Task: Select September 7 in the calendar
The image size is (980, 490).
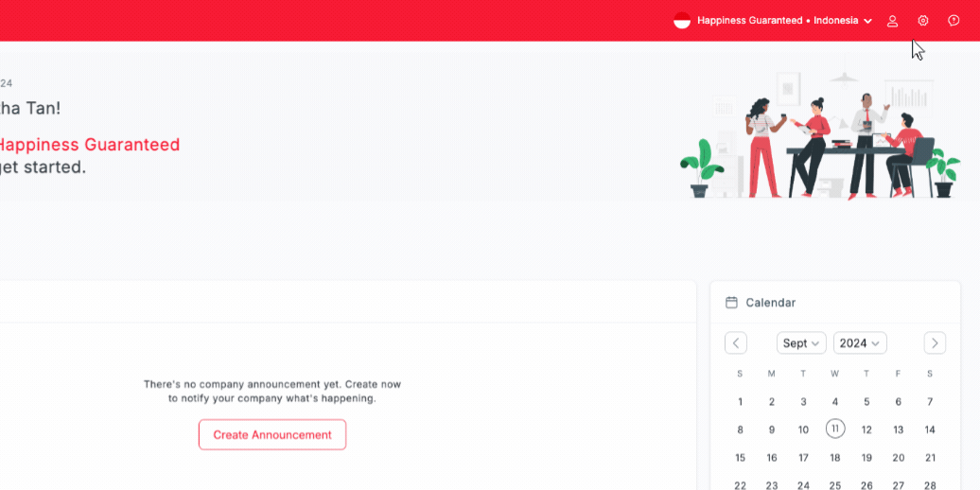Action: [x=930, y=402]
